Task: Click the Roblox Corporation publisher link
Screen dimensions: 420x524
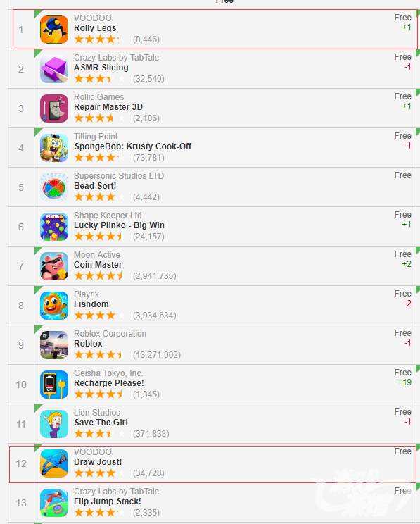Action: 110,334
